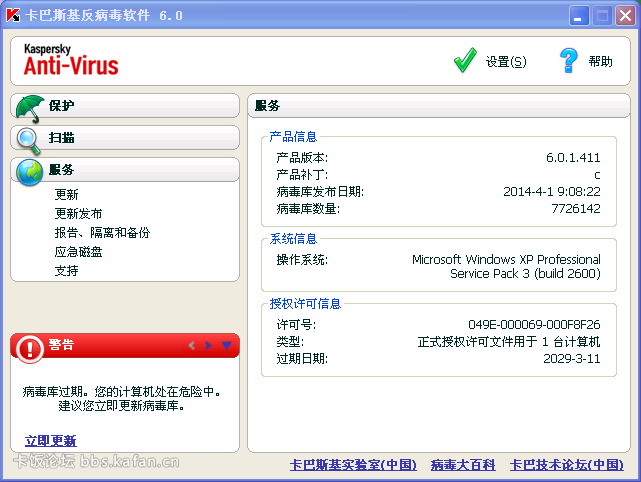This screenshot has height=482, width=641.
Task: Click database release date 2014-4-1 9:08:22
Action: click(x=551, y=192)
